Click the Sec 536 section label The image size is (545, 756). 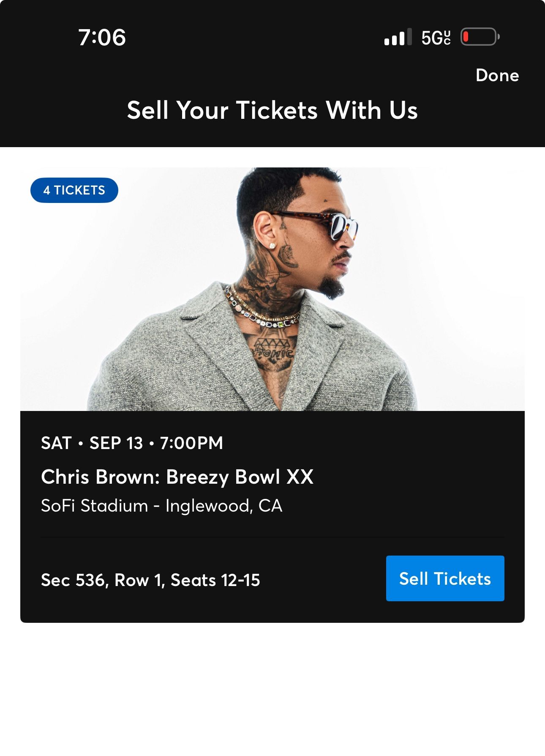coord(75,580)
